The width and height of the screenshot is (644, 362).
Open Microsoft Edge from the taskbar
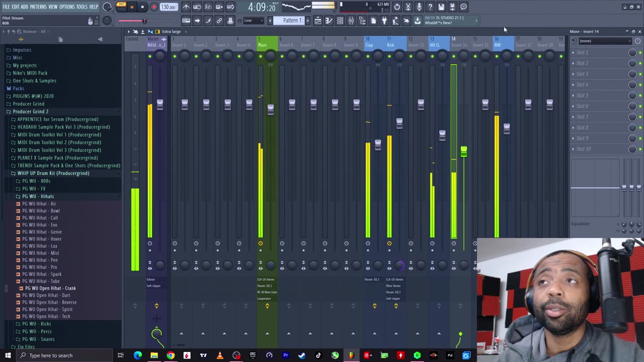(138, 355)
